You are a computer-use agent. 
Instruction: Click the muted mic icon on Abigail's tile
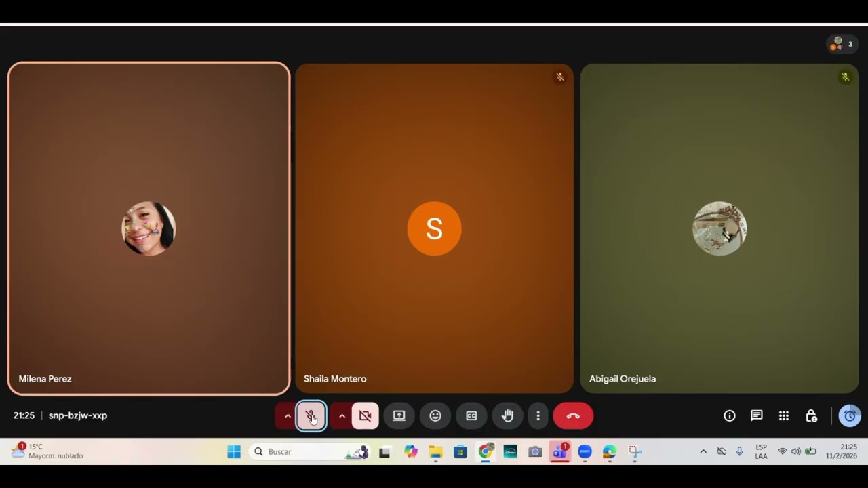(x=845, y=77)
